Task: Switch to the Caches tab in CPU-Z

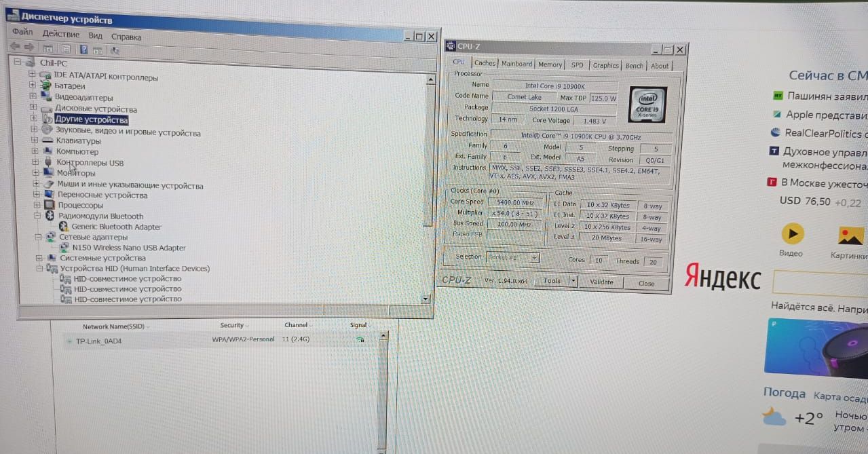Action: pyautogui.click(x=485, y=63)
